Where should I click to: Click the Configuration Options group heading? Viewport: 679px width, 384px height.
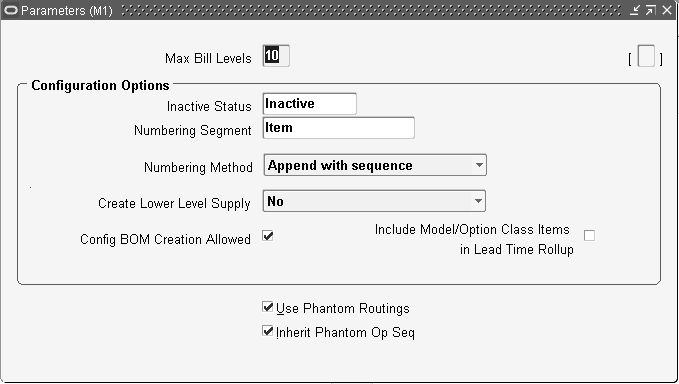pos(100,86)
